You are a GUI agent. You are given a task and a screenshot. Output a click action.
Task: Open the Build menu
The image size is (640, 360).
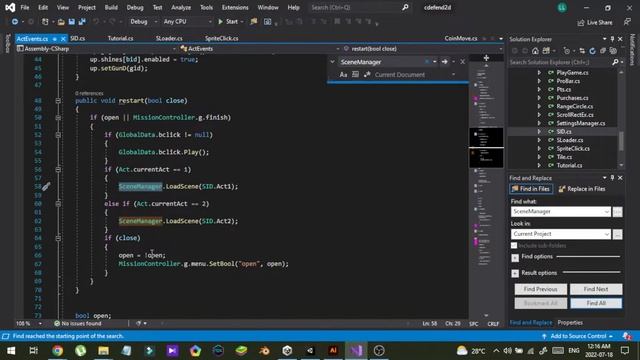[x=111, y=7]
